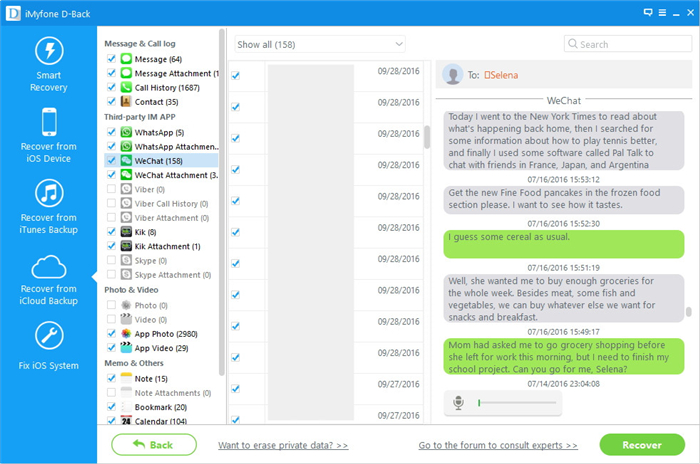Click 'I guess some cereal as usual' message

[x=563, y=244]
